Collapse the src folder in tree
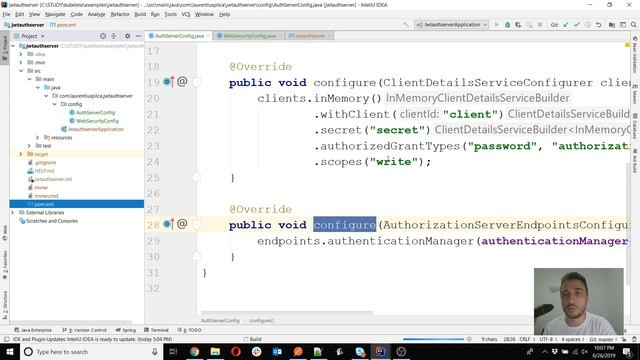This screenshot has height=360, width=640. (21, 71)
